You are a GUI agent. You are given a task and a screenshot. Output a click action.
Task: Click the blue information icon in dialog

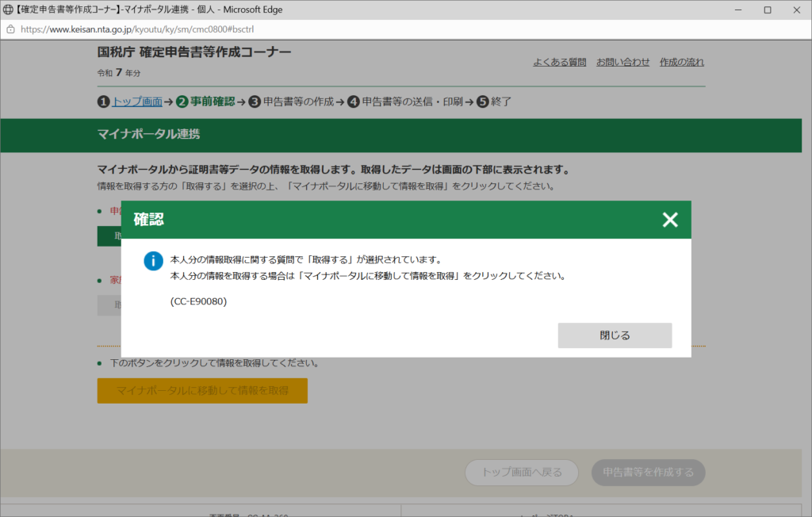coord(154,261)
